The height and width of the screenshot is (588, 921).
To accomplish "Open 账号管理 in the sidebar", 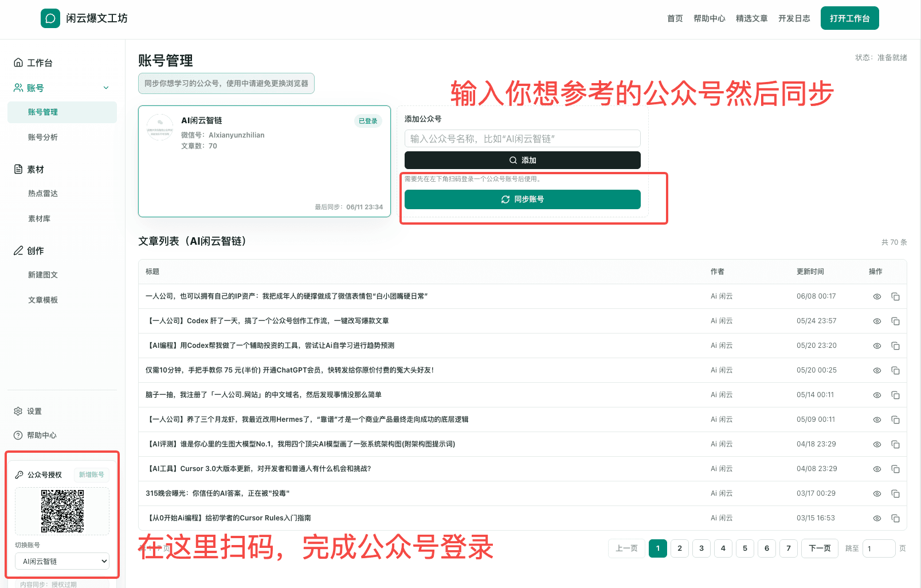I will pyautogui.click(x=62, y=112).
